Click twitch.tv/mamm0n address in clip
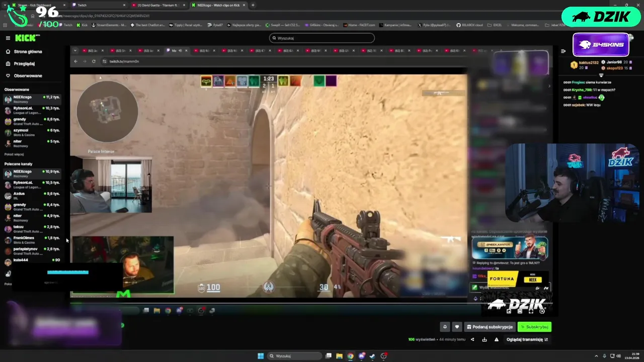Viewport: 644px width, 362px height. pyautogui.click(x=124, y=61)
